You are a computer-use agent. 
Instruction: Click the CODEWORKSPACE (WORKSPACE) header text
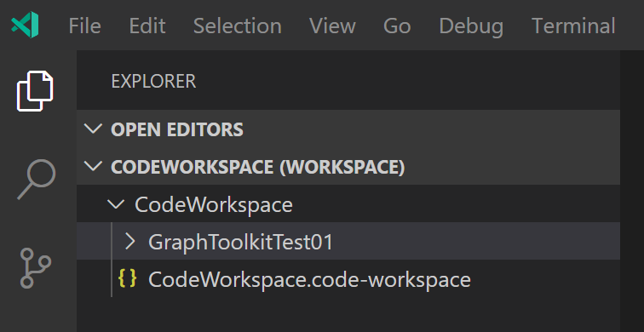tap(258, 167)
